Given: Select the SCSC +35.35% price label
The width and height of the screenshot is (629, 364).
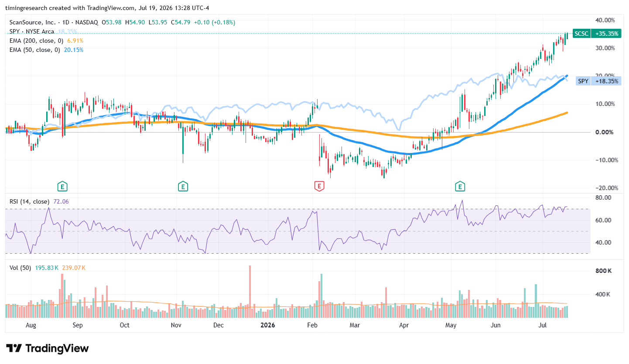Looking at the screenshot, I should (x=596, y=34).
